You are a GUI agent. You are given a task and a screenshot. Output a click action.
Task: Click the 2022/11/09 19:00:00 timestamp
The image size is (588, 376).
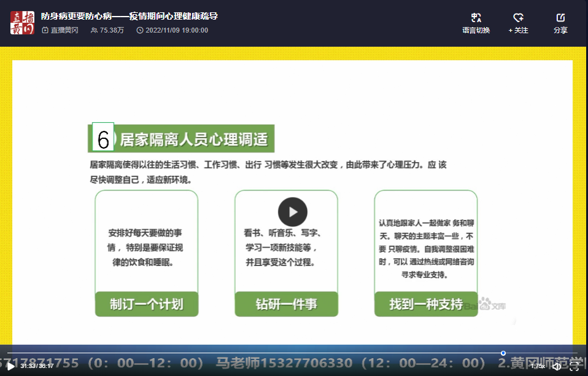point(172,30)
